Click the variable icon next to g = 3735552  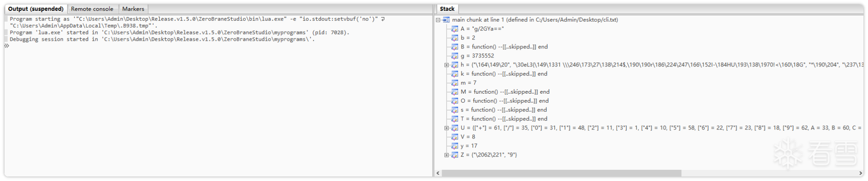pyautogui.click(x=454, y=56)
